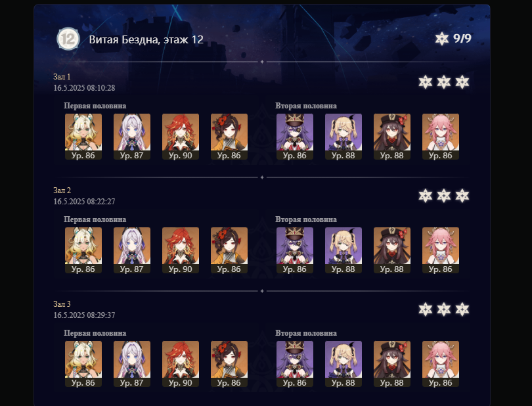The width and height of the screenshot is (532, 406).
Task: Click the first star of Зал 1
Action: coord(425,82)
